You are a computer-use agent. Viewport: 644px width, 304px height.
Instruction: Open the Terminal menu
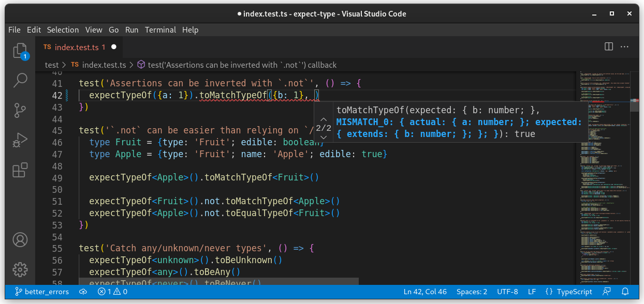pyautogui.click(x=160, y=30)
